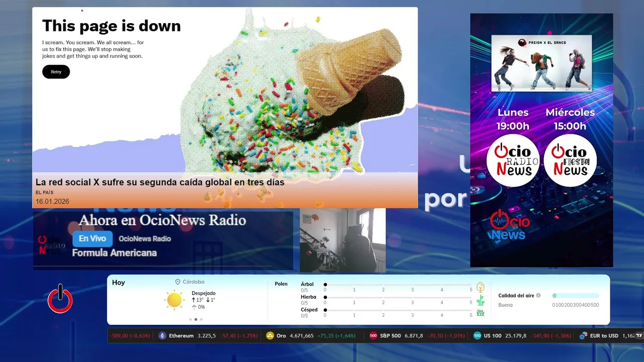The height and width of the screenshot is (362, 644).
Task: Click the Ocio Fiesta News round logo
Action: (x=570, y=161)
